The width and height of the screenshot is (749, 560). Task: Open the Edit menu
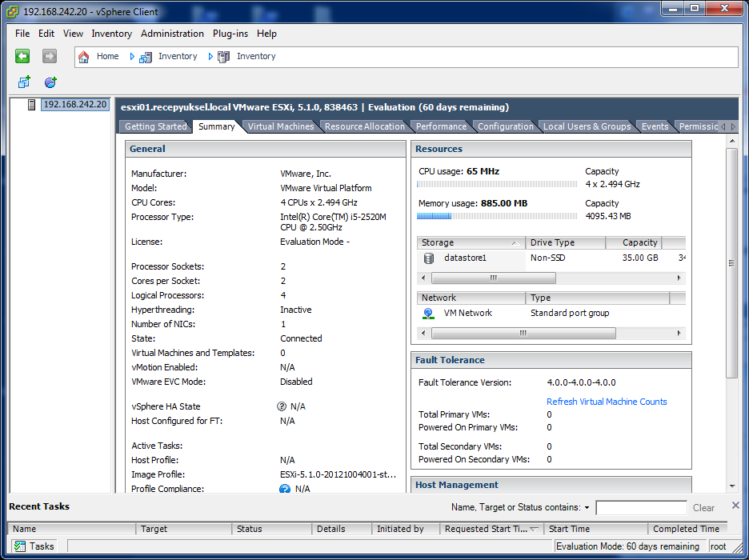click(46, 34)
